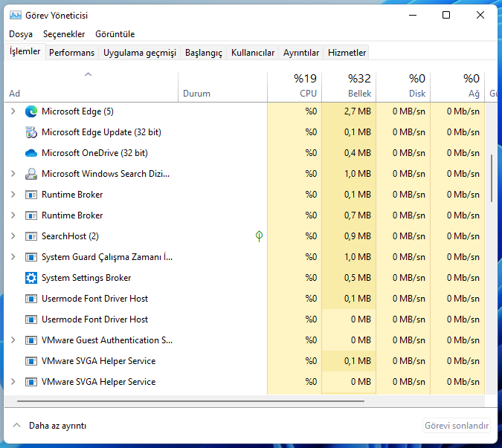Viewport: 502px width, 448px height.
Task: Select the VMware Guest Authentication S... name
Action: (x=107, y=340)
